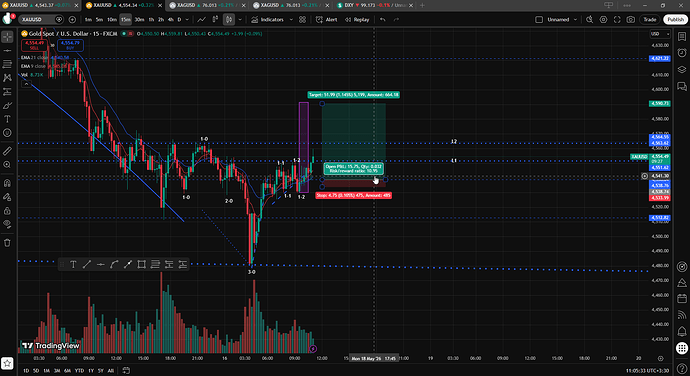The height and width of the screenshot is (376, 690).
Task: Open the object tree layers icon
Action: pos(682,70)
